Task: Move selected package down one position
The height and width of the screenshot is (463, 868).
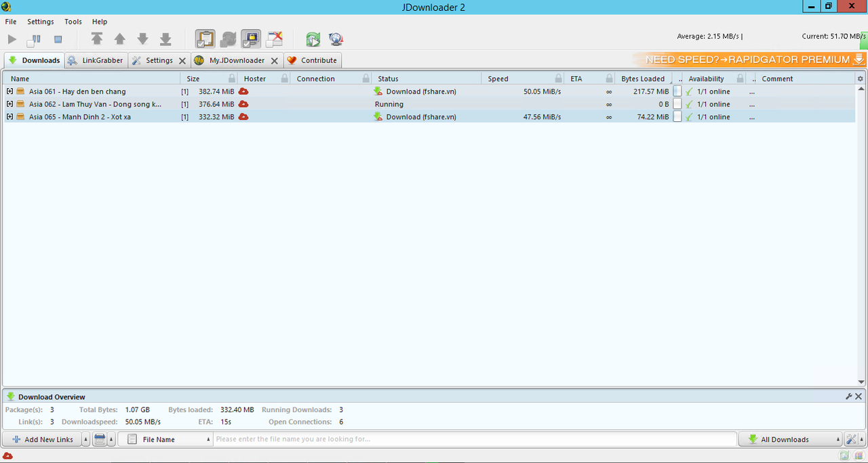Action: pos(142,39)
